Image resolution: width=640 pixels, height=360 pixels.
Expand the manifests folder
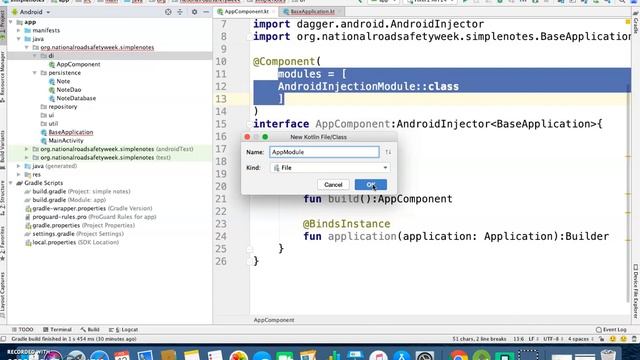pyautogui.click(x=18, y=31)
